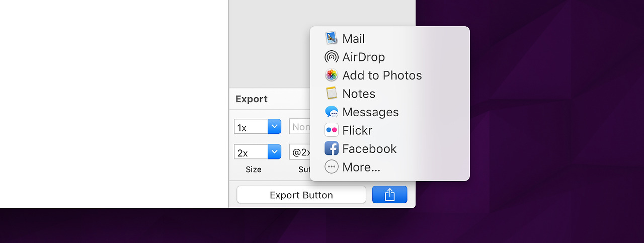The height and width of the screenshot is (243, 644).
Task: Open the 2x size dropdown arrow
Action: [274, 151]
